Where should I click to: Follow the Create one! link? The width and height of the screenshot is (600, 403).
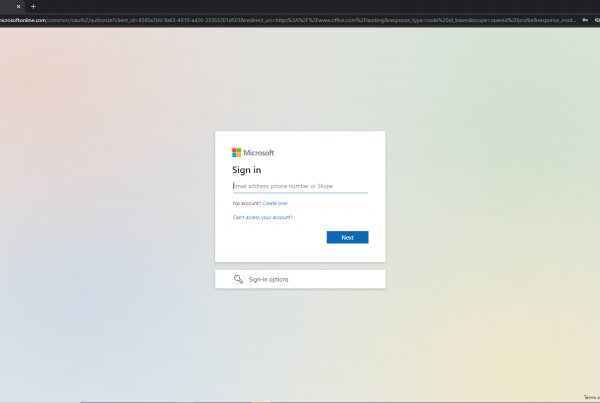[275, 203]
